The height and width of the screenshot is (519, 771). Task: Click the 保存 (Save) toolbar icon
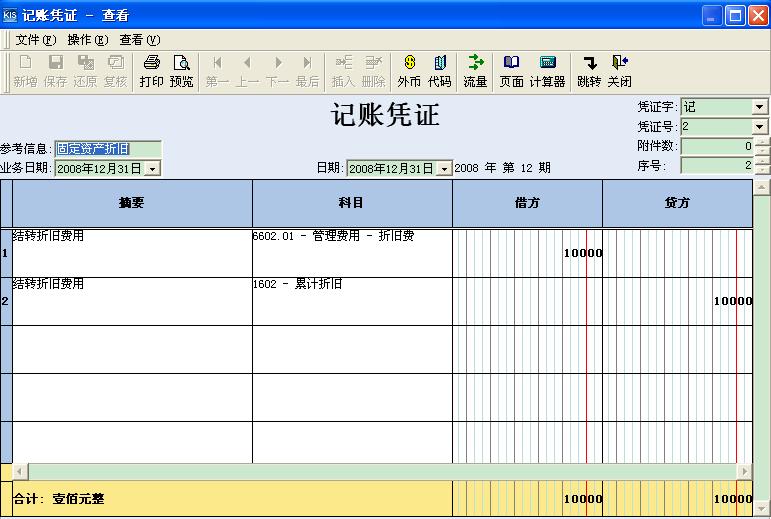[55, 72]
